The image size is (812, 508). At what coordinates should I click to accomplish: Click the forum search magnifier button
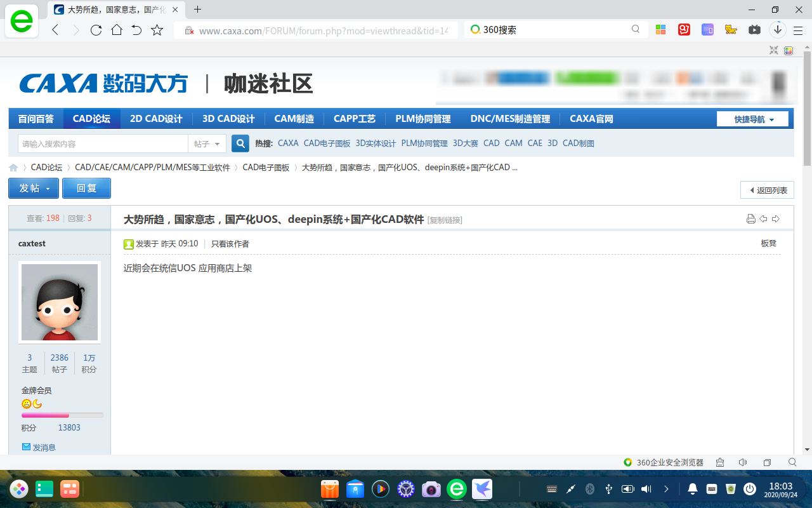click(240, 144)
